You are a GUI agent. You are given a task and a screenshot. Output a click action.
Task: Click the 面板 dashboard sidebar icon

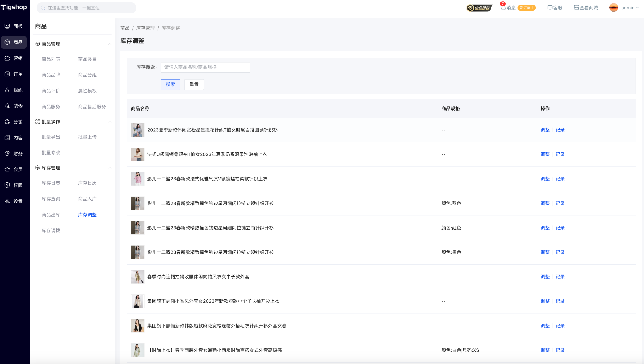coord(7,26)
